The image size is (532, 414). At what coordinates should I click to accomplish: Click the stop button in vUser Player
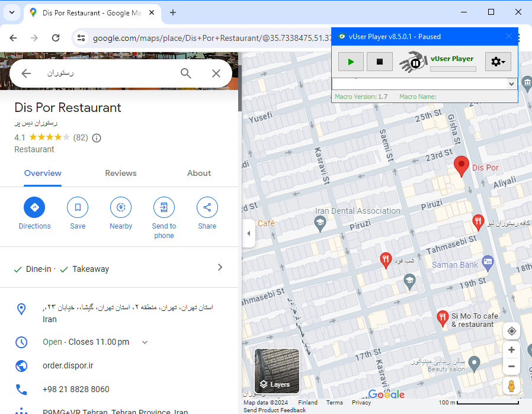point(380,62)
